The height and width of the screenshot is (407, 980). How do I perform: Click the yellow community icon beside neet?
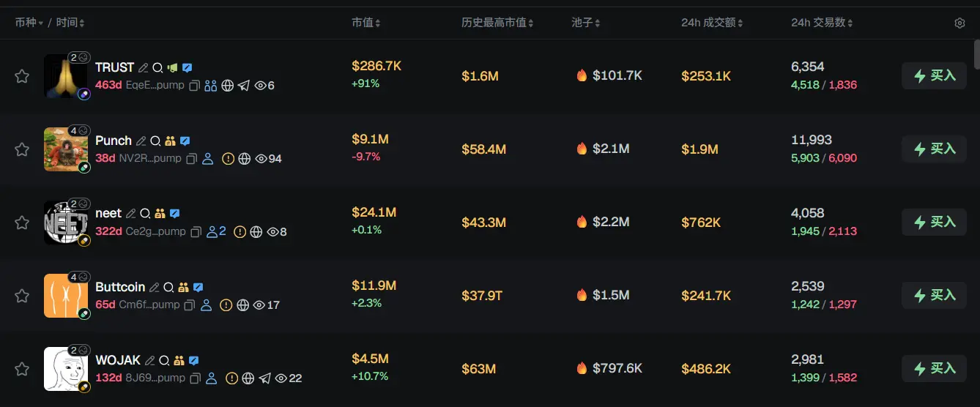[x=160, y=214]
